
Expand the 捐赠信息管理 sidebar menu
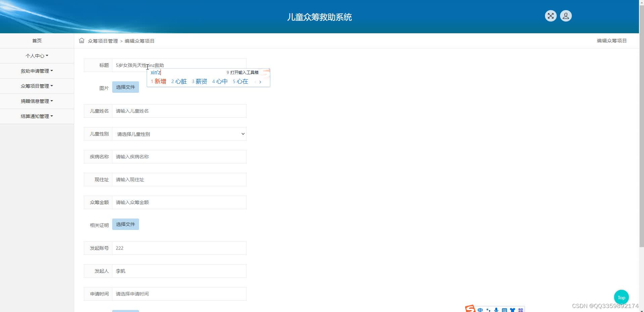click(37, 101)
